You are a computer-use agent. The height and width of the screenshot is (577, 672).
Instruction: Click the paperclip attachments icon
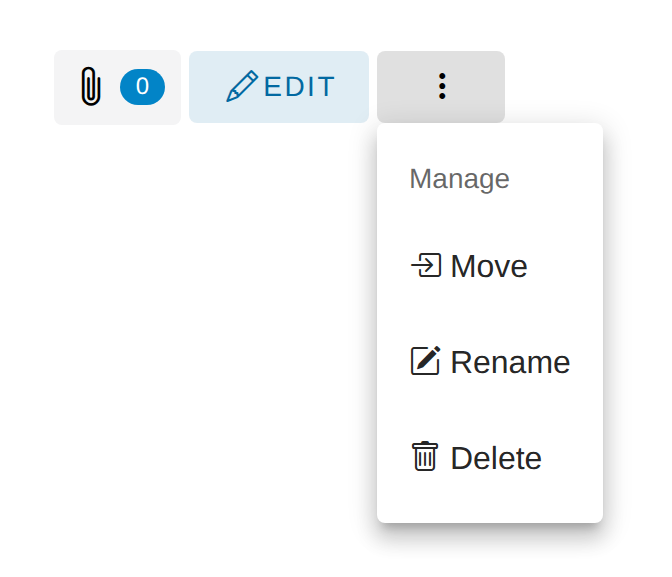pyautogui.click(x=90, y=87)
